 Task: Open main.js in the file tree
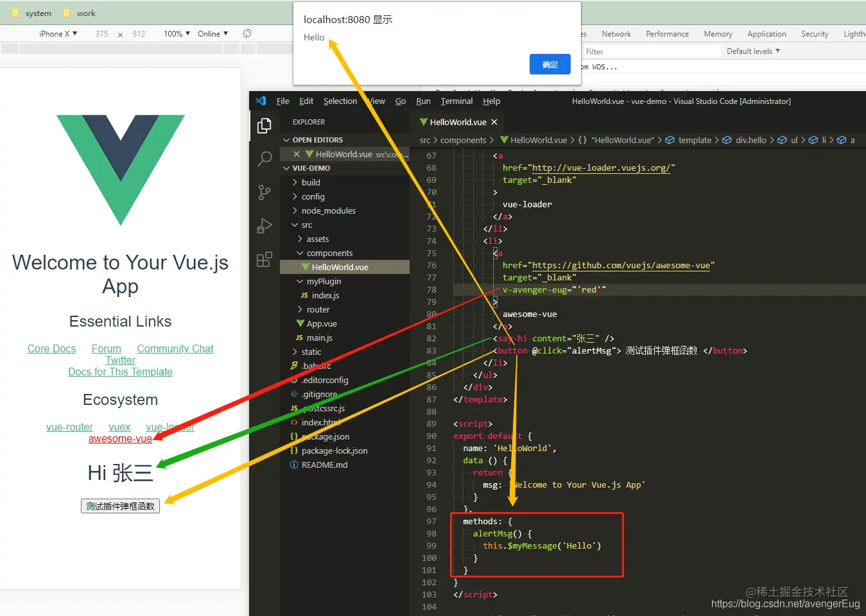(345, 338)
